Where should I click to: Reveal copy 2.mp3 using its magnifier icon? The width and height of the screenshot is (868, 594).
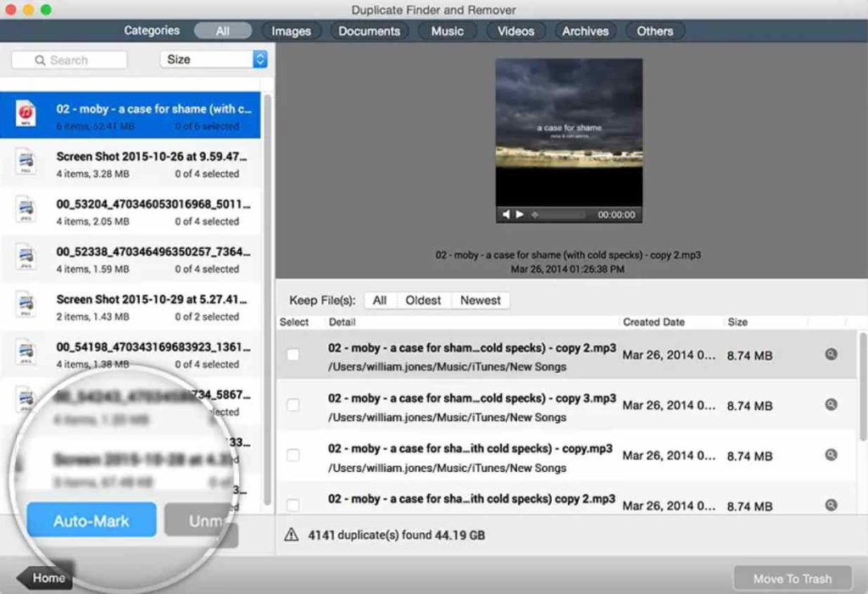[831, 354]
